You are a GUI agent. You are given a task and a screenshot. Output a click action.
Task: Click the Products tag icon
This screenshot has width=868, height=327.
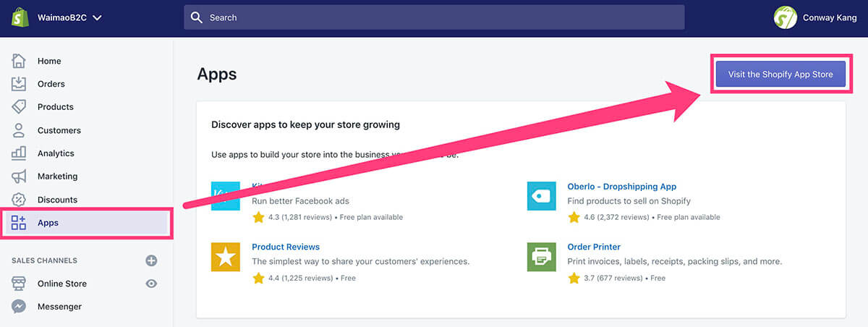19,107
